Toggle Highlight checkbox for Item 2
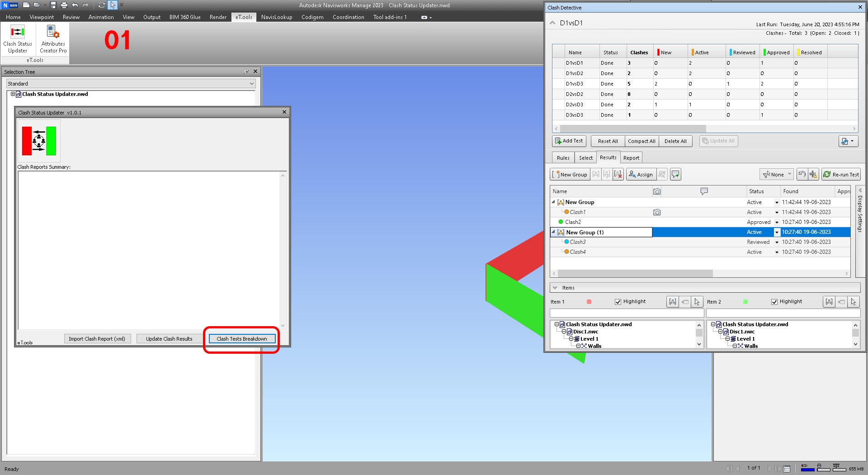This screenshot has height=475, width=868. [774, 302]
